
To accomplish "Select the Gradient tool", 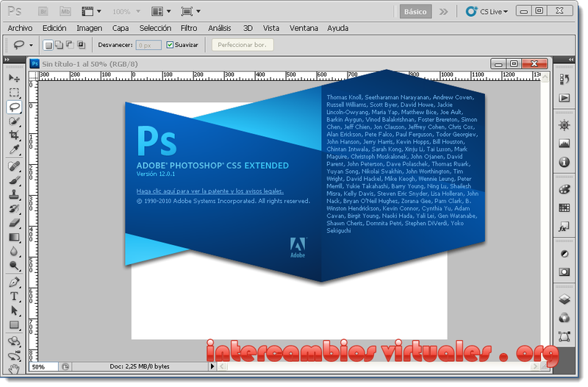I will pos(14,237).
